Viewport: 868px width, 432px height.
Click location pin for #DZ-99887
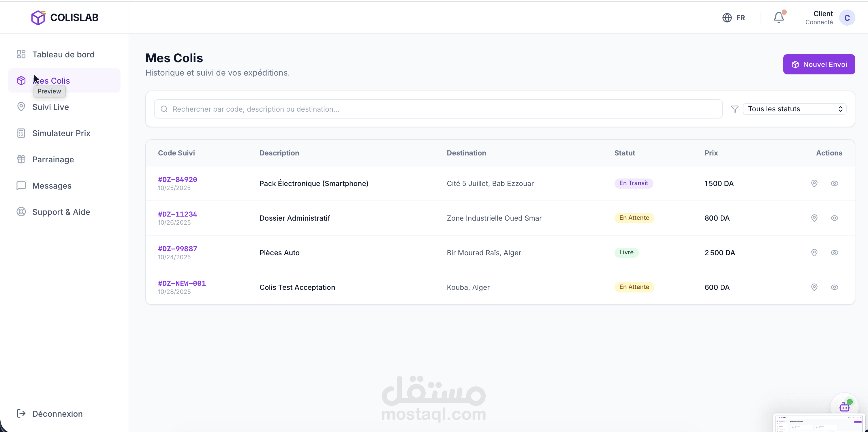pos(814,253)
